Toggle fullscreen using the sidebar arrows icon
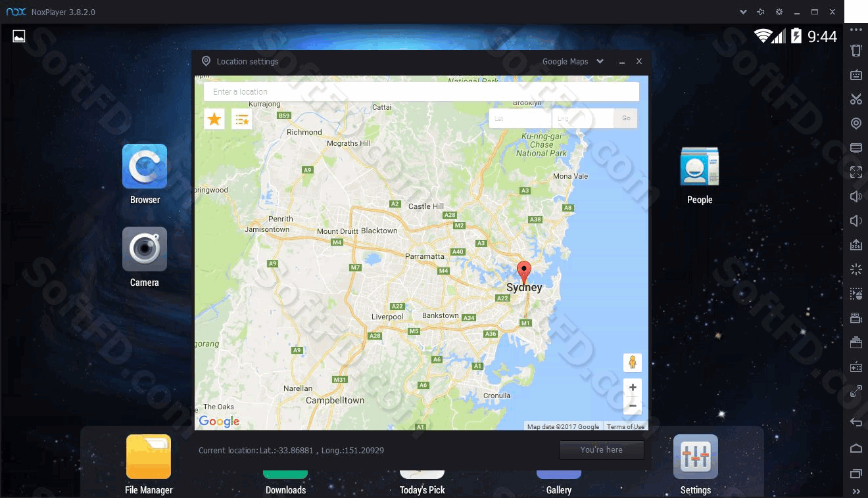Image resolution: width=868 pixels, height=498 pixels. (856, 172)
